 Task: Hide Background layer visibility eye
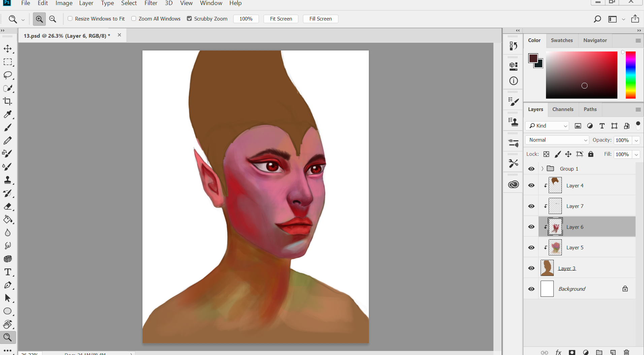[532, 289]
